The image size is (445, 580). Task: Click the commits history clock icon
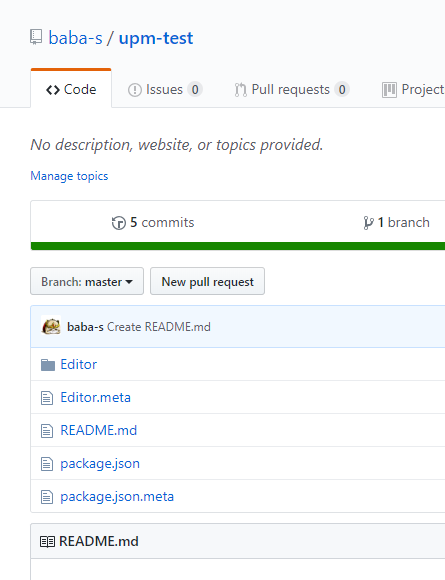coord(119,223)
